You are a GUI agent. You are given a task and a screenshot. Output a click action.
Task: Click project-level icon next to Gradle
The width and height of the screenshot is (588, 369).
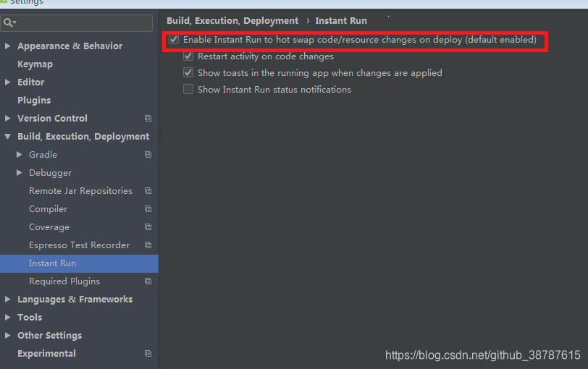click(x=148, y=155)
